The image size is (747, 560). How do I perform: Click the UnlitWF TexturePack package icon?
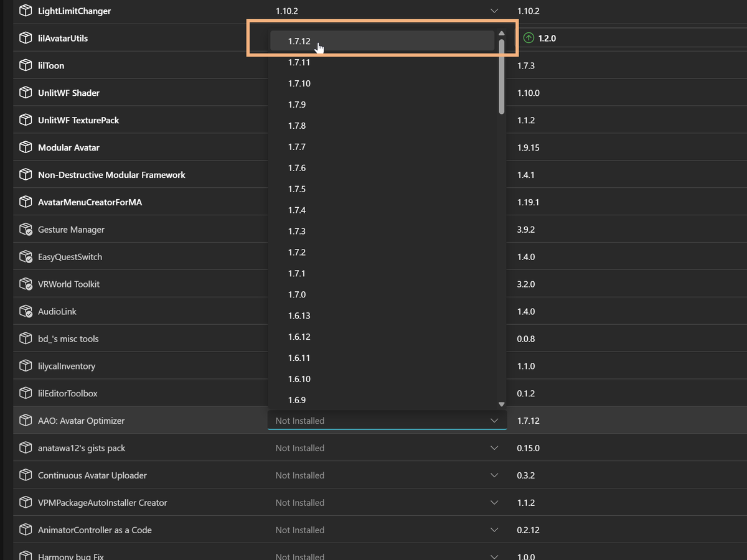point(26,120)
